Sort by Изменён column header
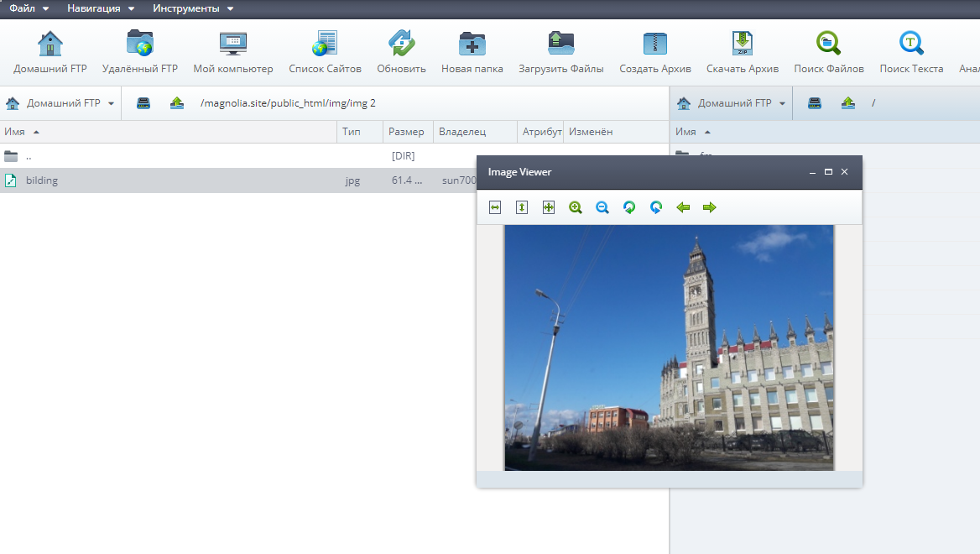 [x=616, y=132]
